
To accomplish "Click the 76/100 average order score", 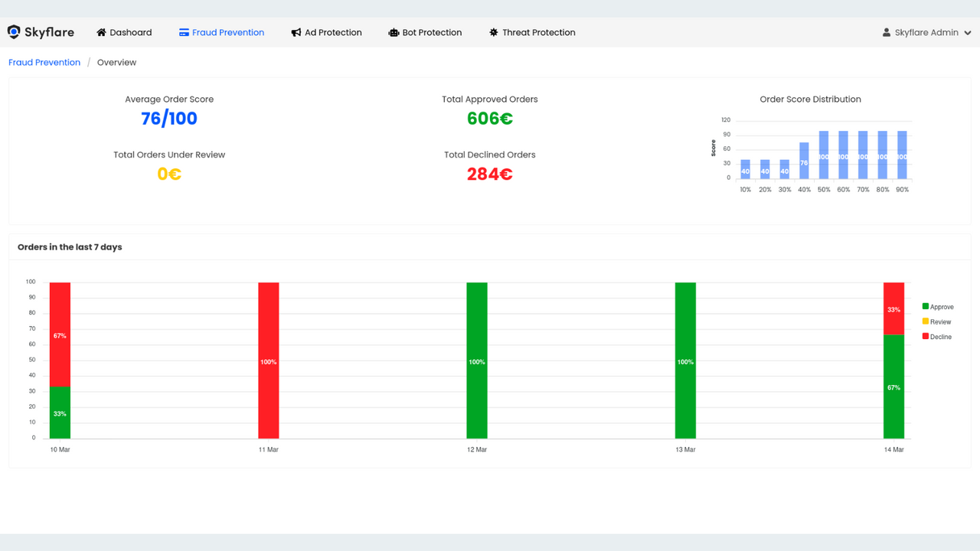I will point(169,119).
